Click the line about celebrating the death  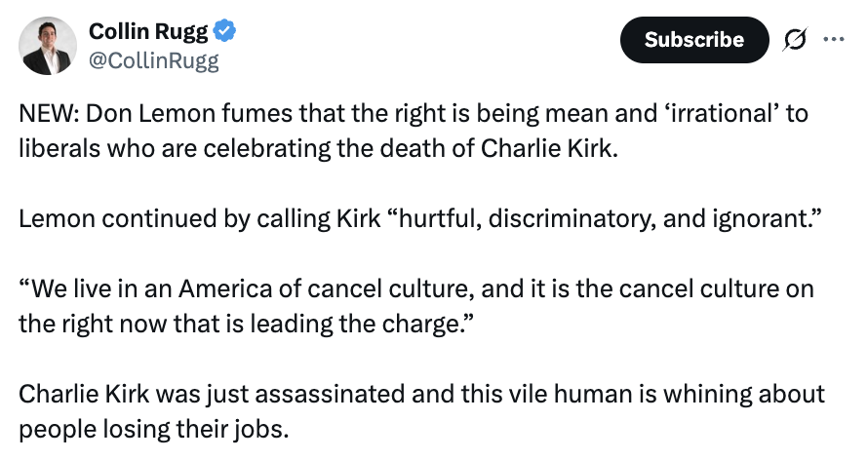pyautogui.click(x=317, y=154)
